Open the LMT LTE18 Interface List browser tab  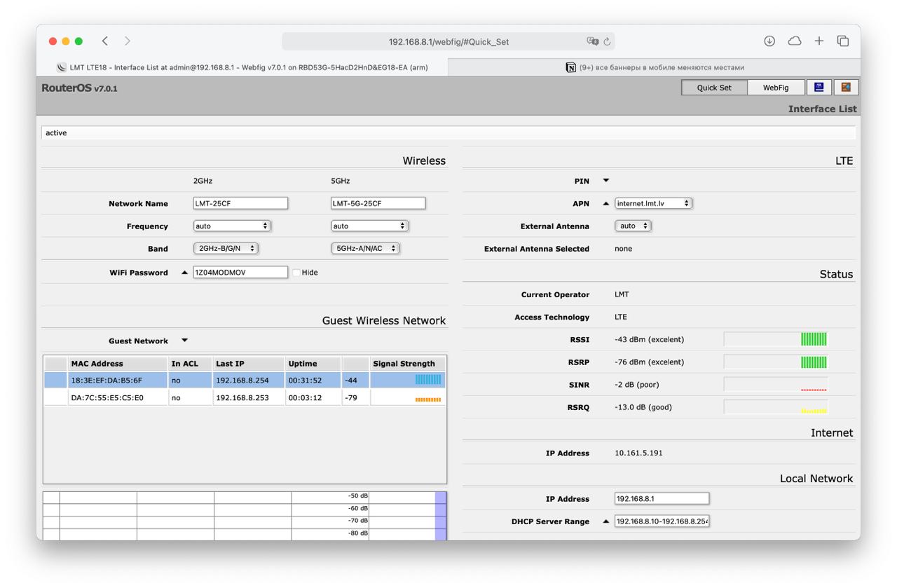point(242,67)
